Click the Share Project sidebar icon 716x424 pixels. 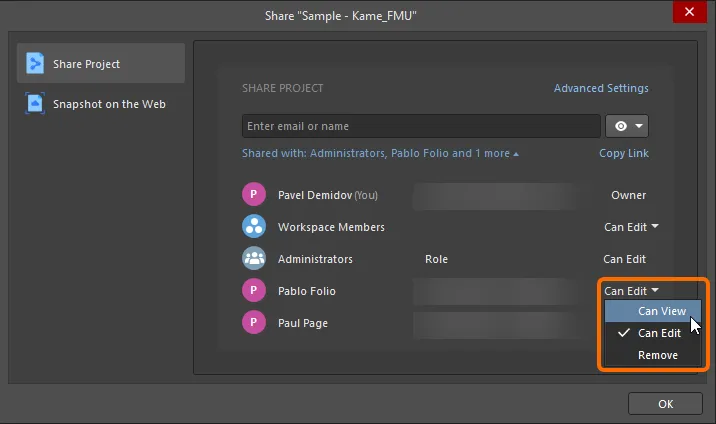(x=35, y=63)
